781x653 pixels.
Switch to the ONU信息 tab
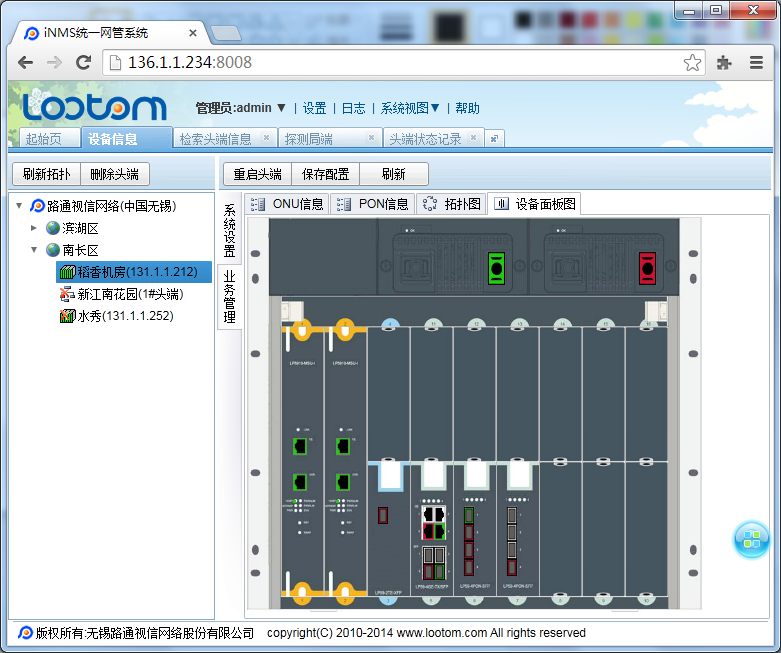click(288, 204)
